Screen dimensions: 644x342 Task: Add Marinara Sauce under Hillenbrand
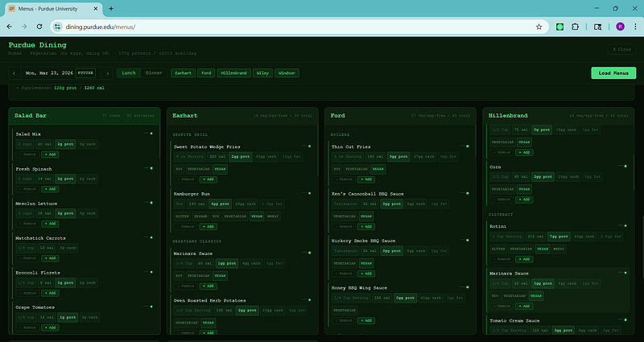click(x=524, y=307)
